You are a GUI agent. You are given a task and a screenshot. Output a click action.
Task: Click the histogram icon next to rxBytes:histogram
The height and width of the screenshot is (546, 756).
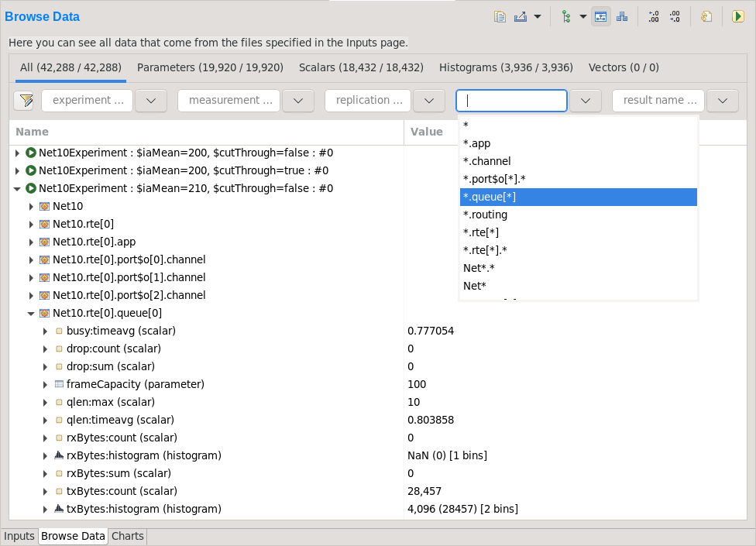59,455
